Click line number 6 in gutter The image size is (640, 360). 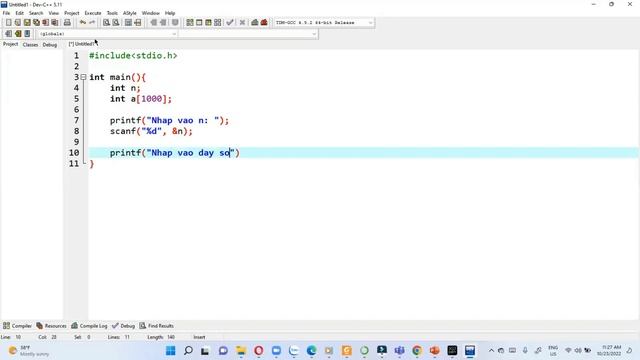(76, 109)
